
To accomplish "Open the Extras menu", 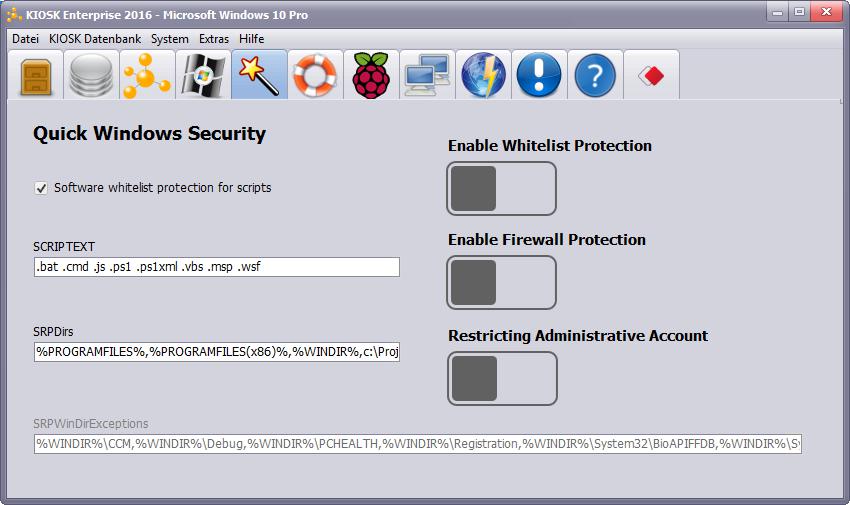I will point(214,39).
